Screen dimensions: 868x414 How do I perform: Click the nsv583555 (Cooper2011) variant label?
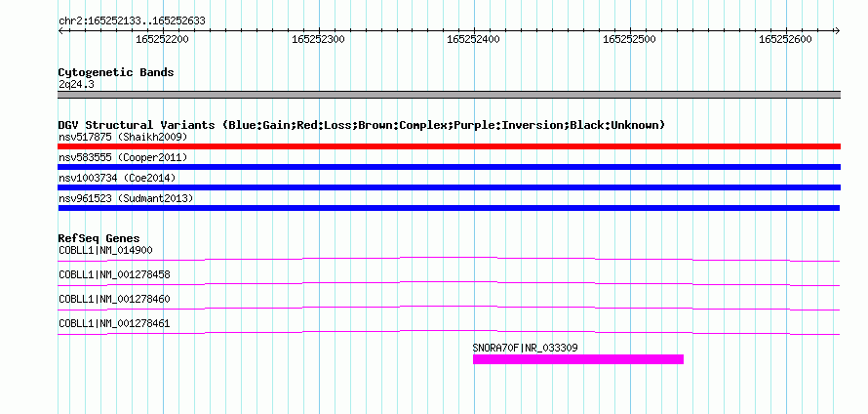pyautogui.click(x=123, y=157)
